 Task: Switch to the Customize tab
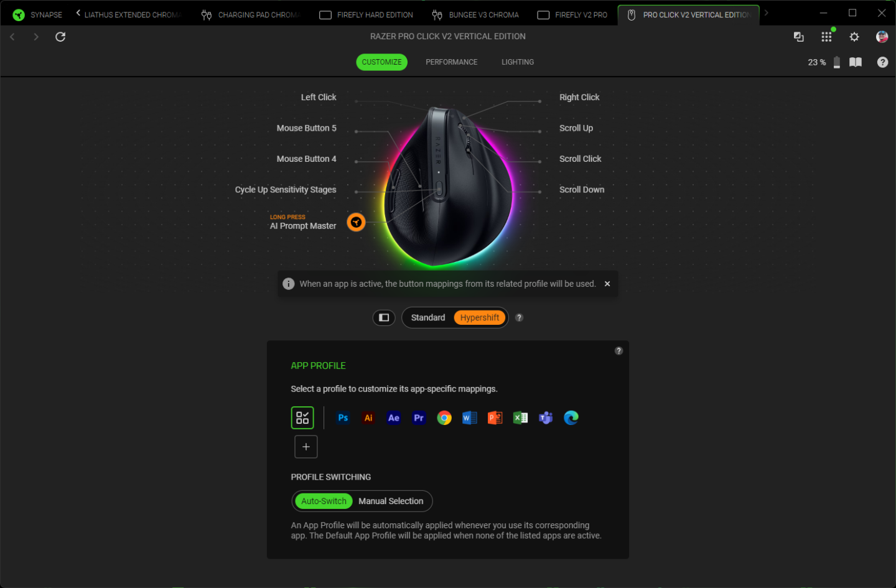(381, 62)
